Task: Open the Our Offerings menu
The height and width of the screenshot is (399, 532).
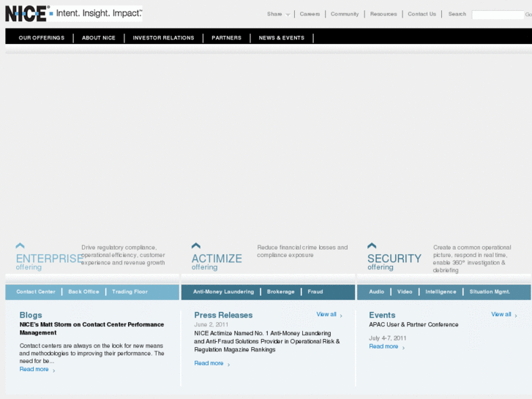Action: tap(42, 37)
